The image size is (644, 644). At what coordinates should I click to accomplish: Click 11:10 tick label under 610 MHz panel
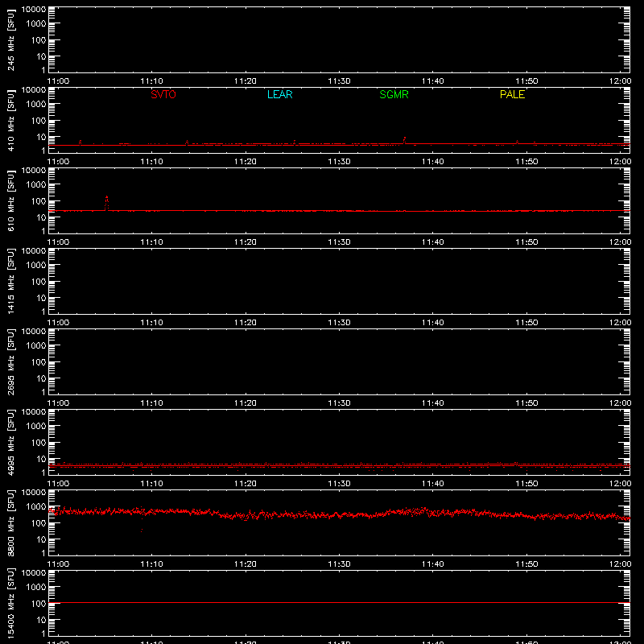pyautogui.click(x=152, y=242)
